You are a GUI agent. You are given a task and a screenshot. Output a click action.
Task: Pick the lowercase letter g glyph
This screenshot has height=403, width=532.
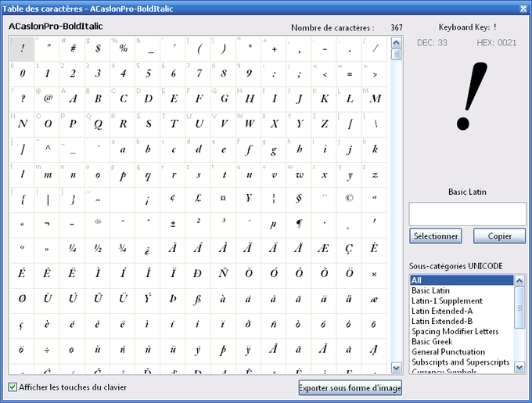click(x=274, y=149)
